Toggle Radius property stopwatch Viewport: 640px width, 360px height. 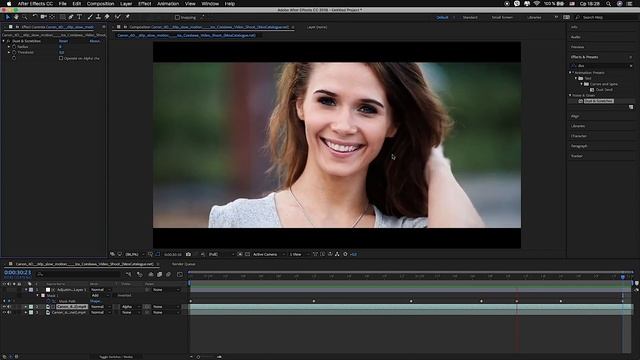[x=14, y=47]
